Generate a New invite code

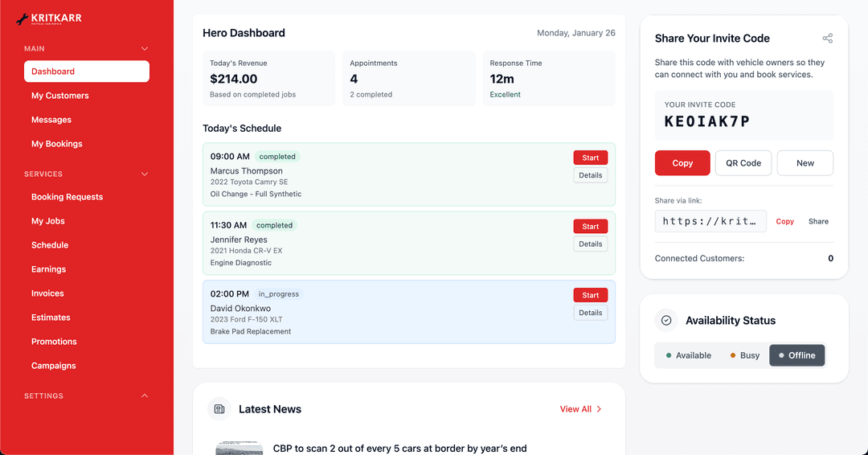[805, 162]
